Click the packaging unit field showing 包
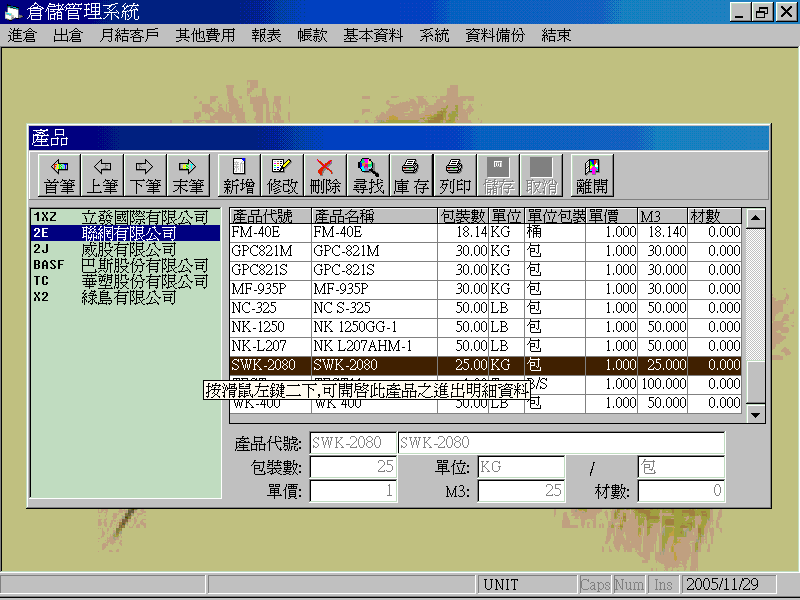This screenshot has width=800, height=600. [681, 466]
